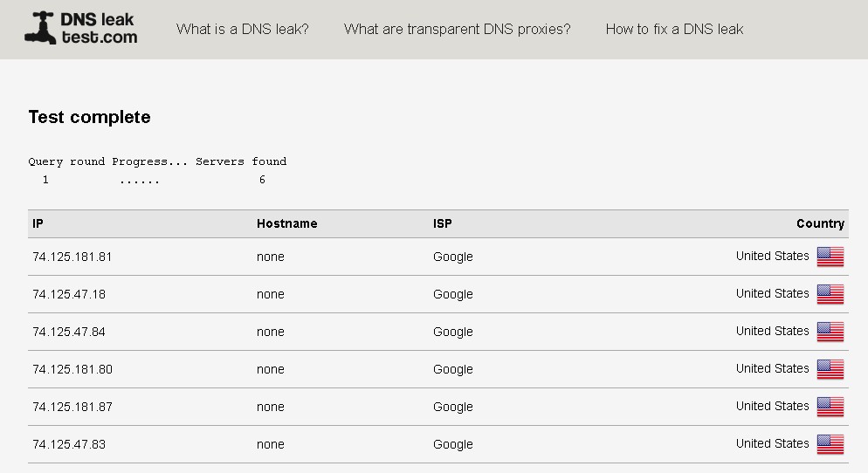
Task: Click the US flag for 74.125.47.18
Action: point(830,294)
